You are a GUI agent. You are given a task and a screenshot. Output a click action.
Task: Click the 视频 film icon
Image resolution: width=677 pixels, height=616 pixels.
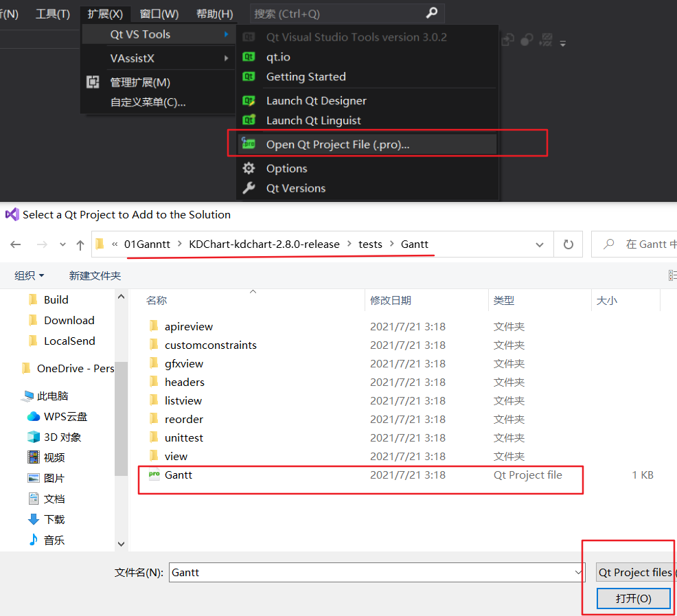[x=33, y=457]
